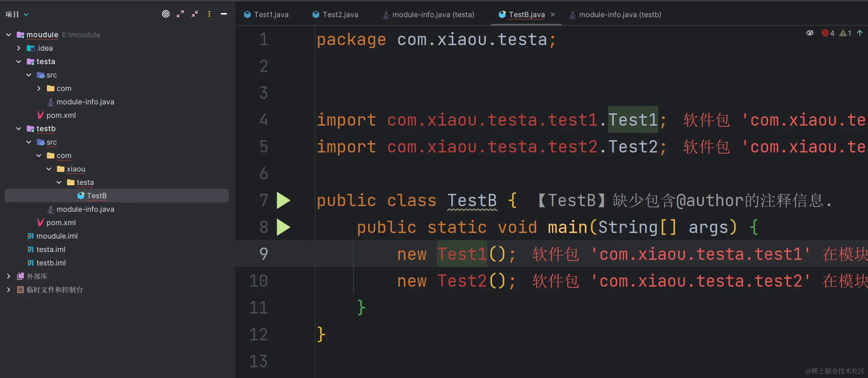Image resolution: width=868 pixels, height=378 pixels.
Task: Open pom.xml of testb module
Action: point(61,223)
